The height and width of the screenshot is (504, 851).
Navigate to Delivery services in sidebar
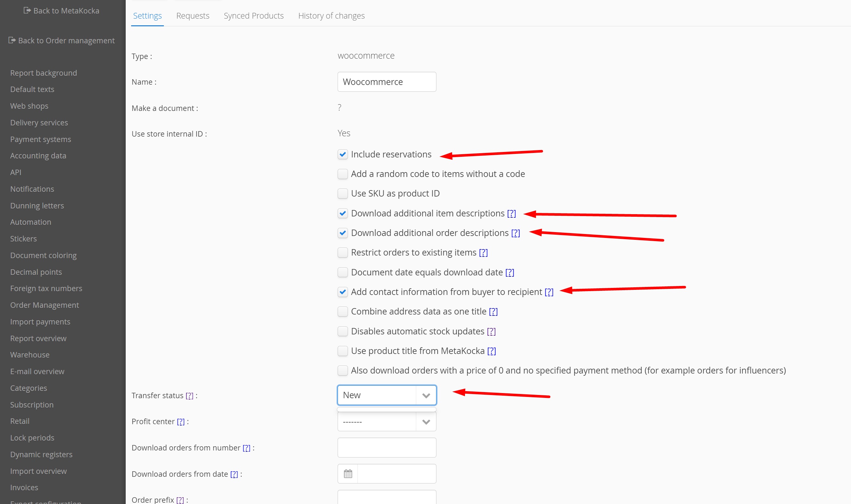[39, 122]
